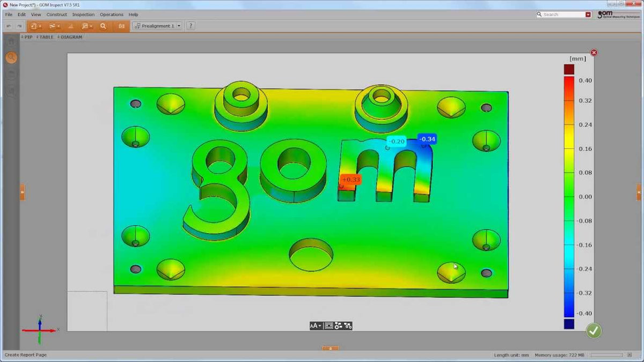Open the Inspection menu
This screenshot has height=362, width=644.
[x=83, y=14]
